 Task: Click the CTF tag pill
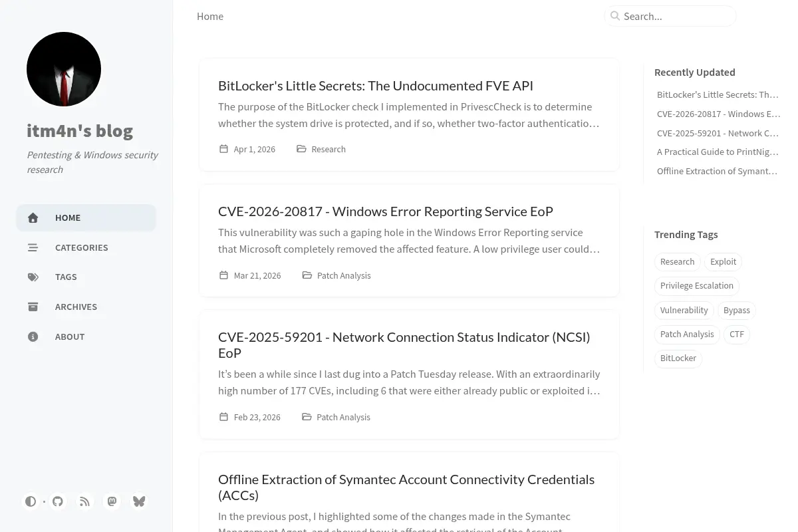736,334
